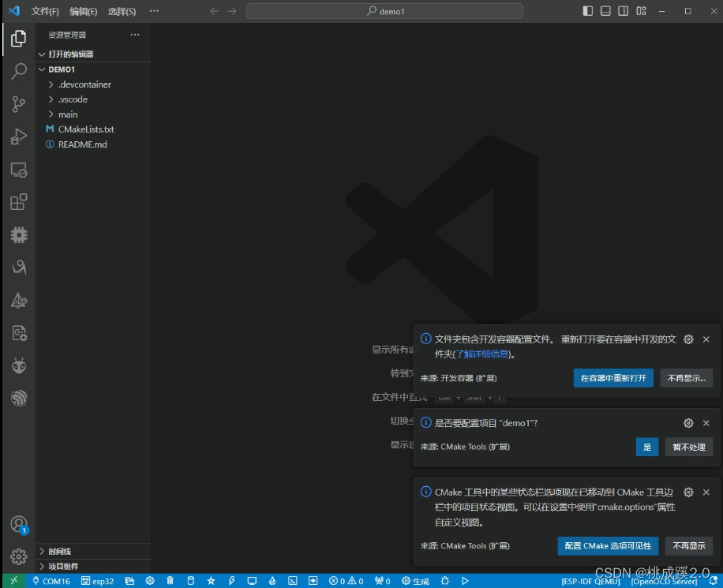Open the Espressif logo view in activity bar

pyautogui.click(x=18, y=398)
